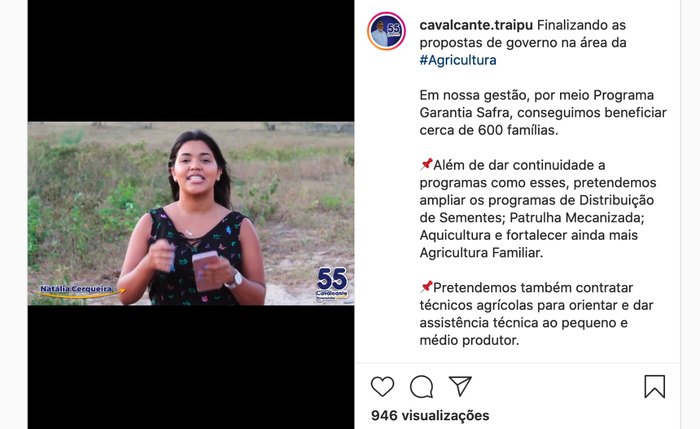Click the cavalcante.traipu username link
The image size is (700, 429).
pyautogui.click(x=476, y=25)
